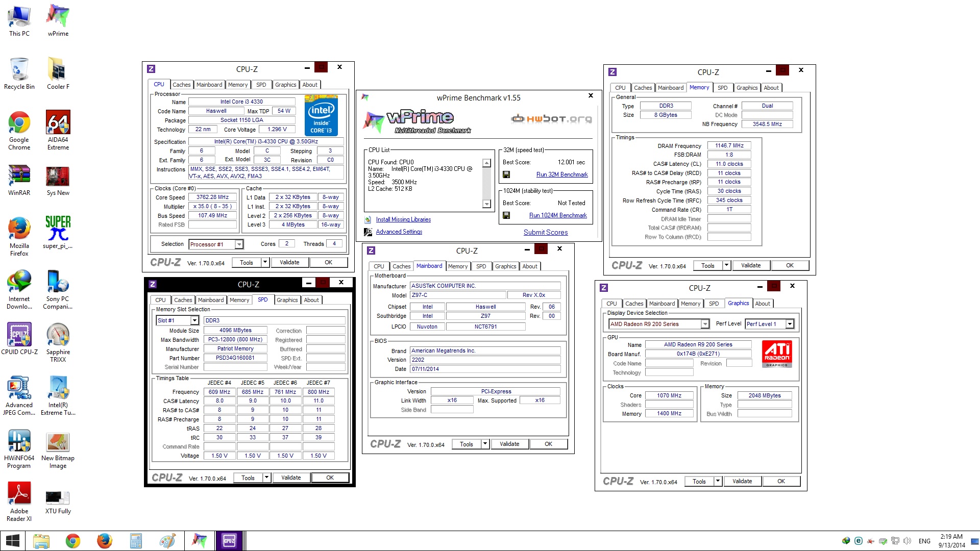The image size is (980, 551).
Task: Open Mainboard tab in Memory CPU-Z window
Action: pyautogui.click(x=670, y=88)
